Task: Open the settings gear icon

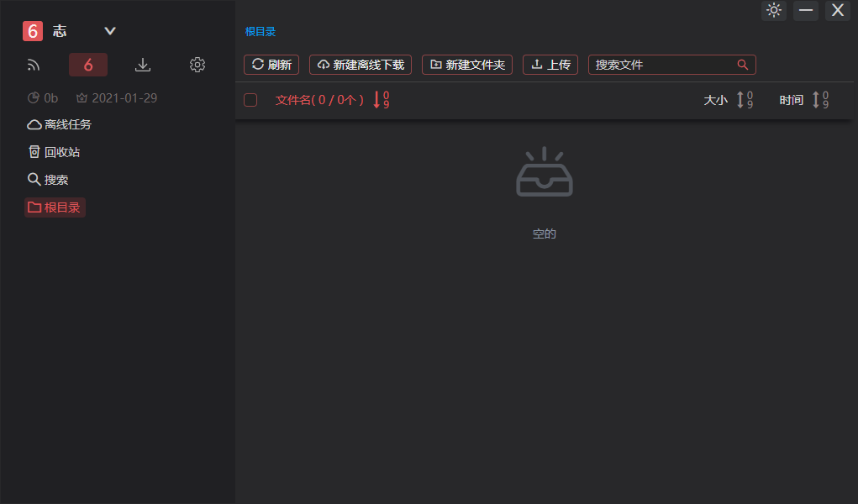Action: pos(197,65)
